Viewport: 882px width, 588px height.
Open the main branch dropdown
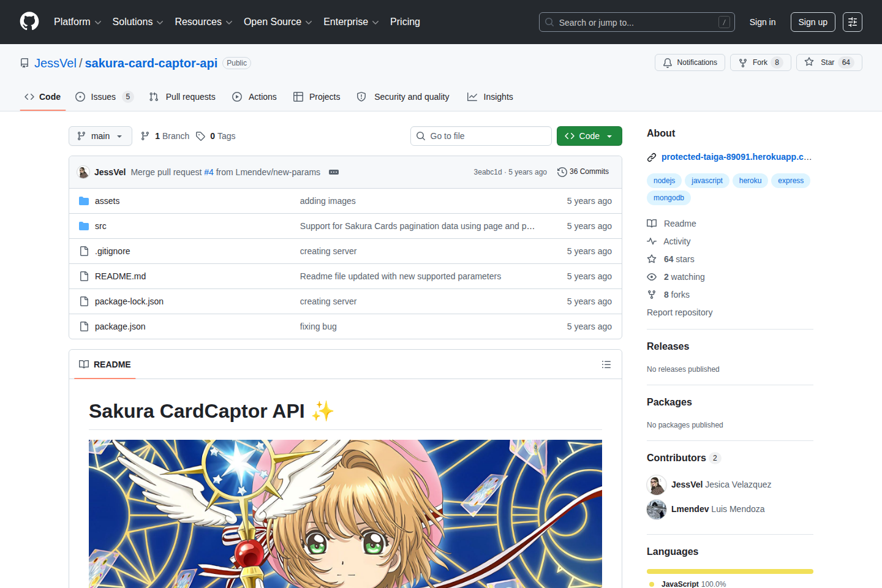(x=100, y=136)
